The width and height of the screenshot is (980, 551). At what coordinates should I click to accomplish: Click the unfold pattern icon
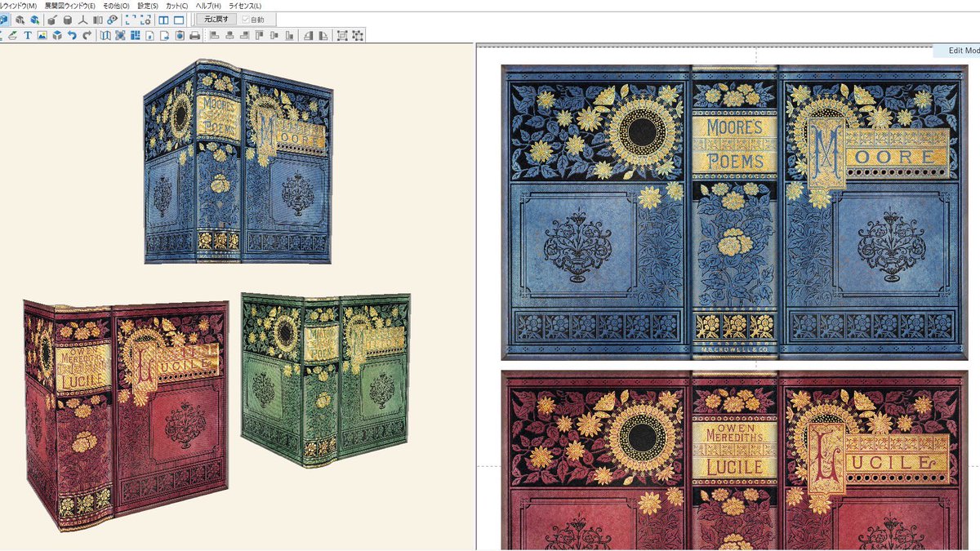(x=105, y=35)
